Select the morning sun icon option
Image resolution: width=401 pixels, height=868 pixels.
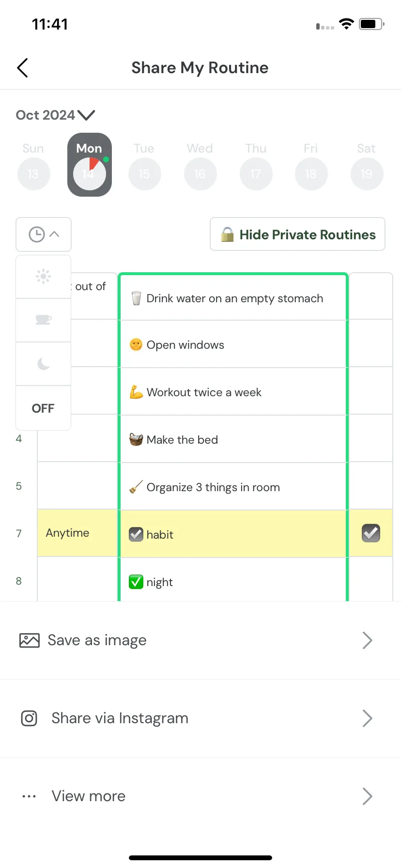[44, 277]
